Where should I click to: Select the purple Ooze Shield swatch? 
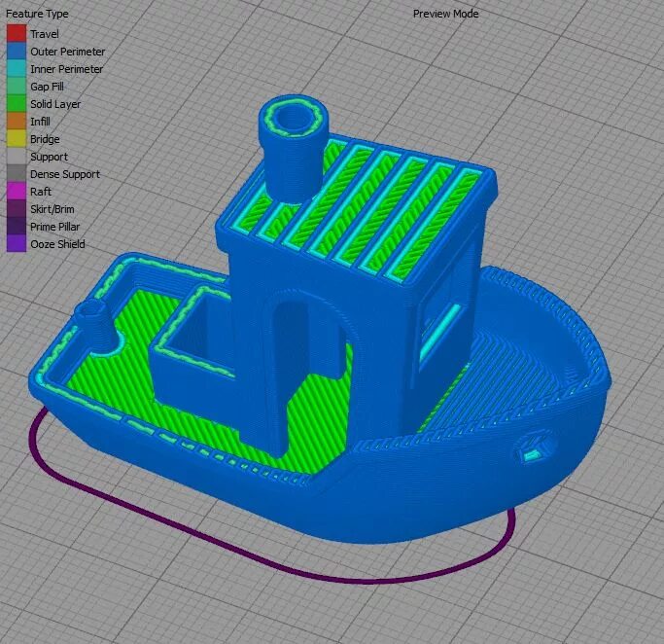click(x=17, y=243)
